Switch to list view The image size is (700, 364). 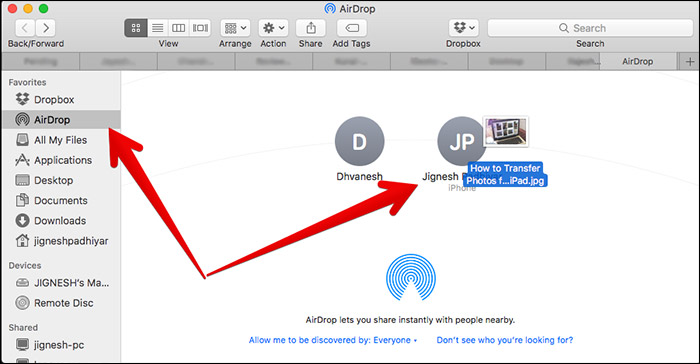tap(157, 28)
